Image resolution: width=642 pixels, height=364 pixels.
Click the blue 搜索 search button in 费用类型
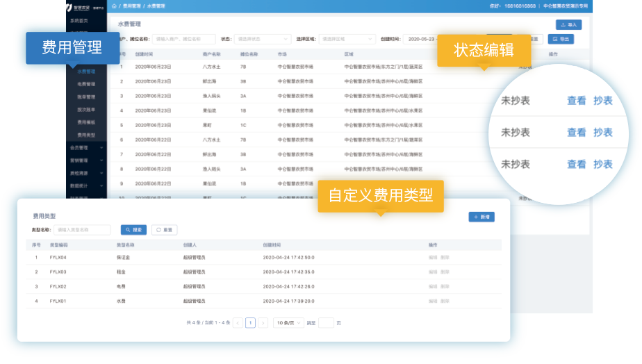(x=133, y=230)
